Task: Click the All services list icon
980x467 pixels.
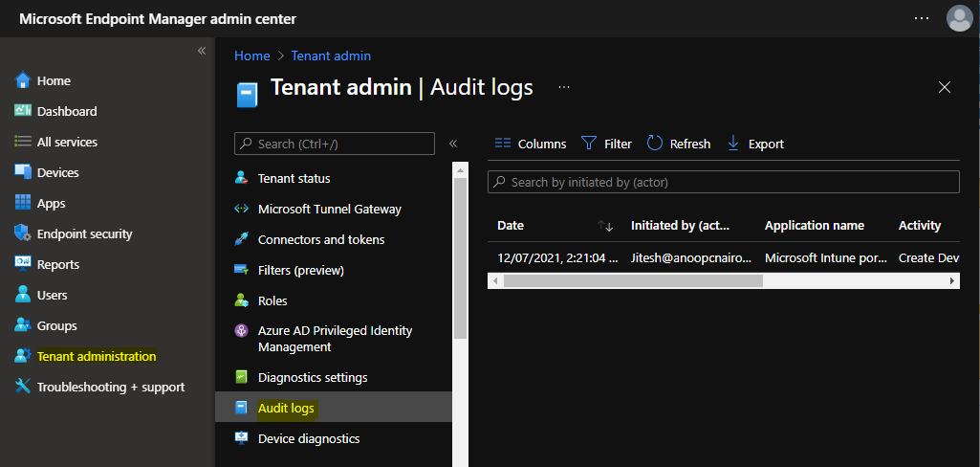Action: pos(23,142)
